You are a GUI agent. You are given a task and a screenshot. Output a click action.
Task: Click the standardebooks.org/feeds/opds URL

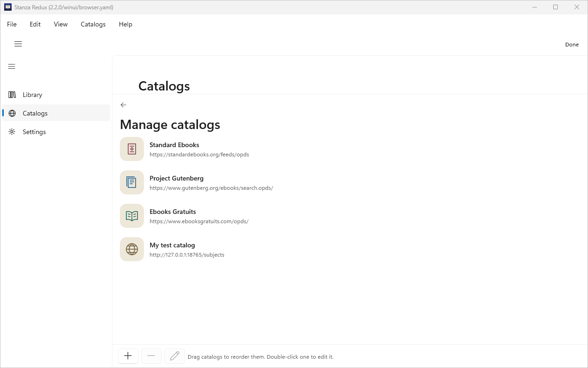click(x=199, y=155)
